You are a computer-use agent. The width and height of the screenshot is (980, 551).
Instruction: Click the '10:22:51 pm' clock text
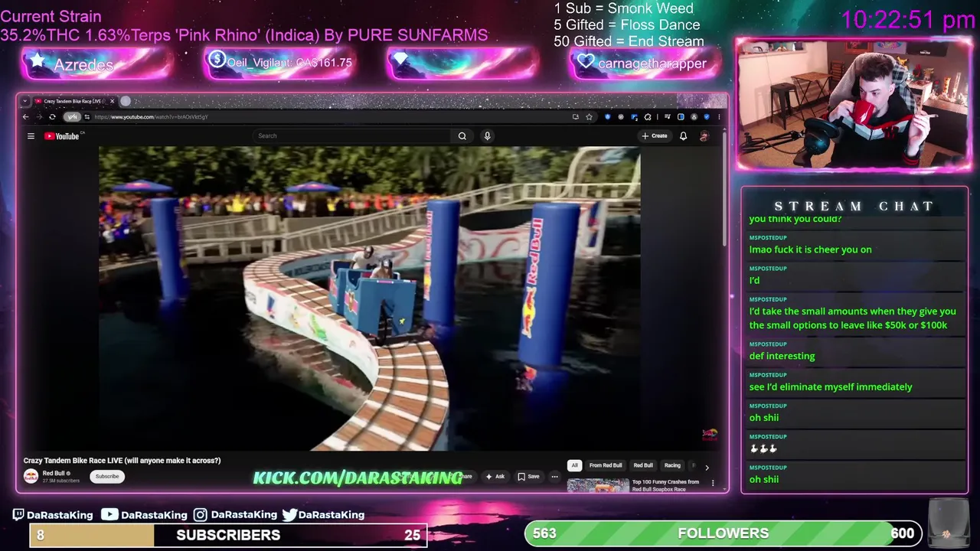(x=908, y=20)
